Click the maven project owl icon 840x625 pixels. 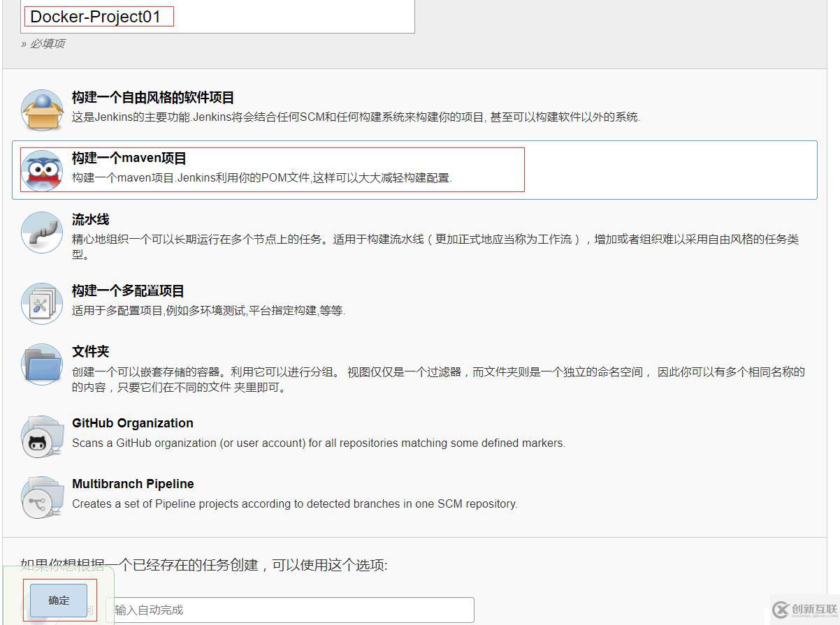pyautogui.click(x=42, y=170)
